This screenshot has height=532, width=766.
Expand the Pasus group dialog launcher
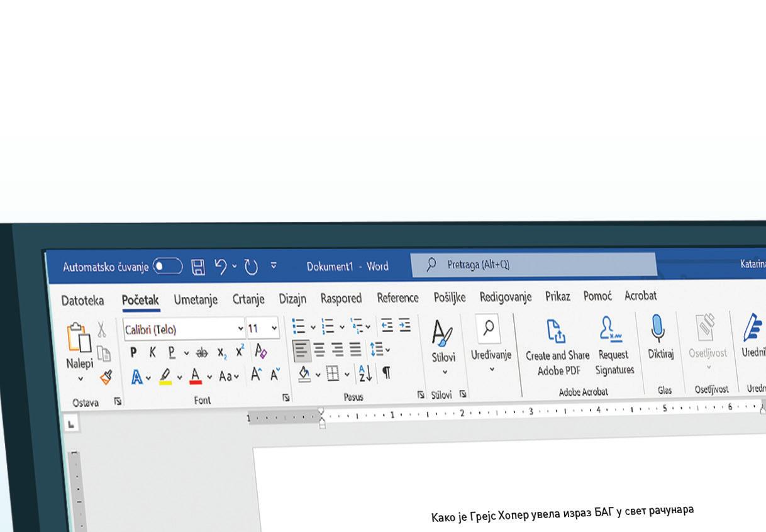tap(420, 395)
